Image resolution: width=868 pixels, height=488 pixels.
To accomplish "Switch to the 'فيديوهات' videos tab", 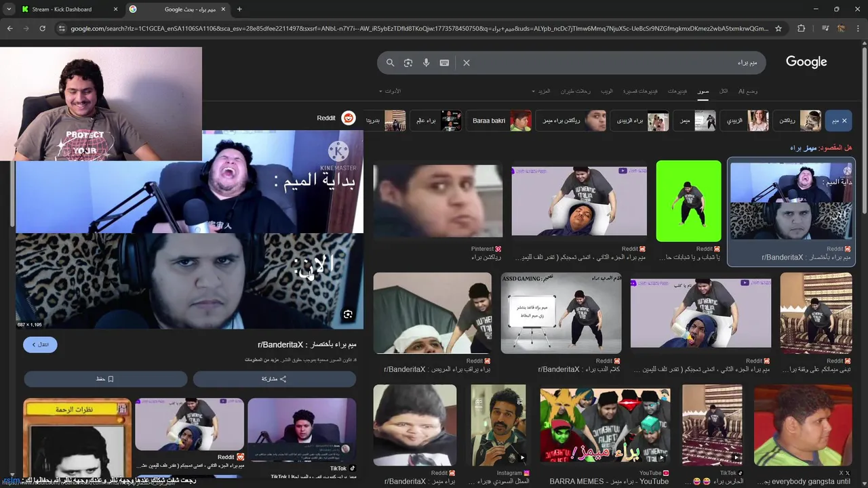I will (677, 91).
